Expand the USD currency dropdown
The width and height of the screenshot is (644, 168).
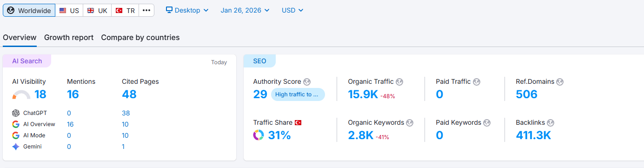click(293, 10)
